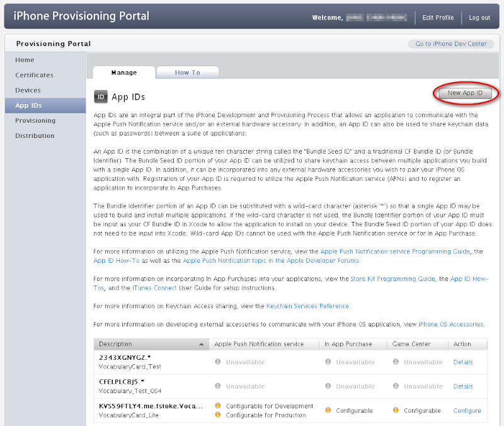Open Home in the sidebar
Screen dimensions: 504x426
(x=25, y=60)
